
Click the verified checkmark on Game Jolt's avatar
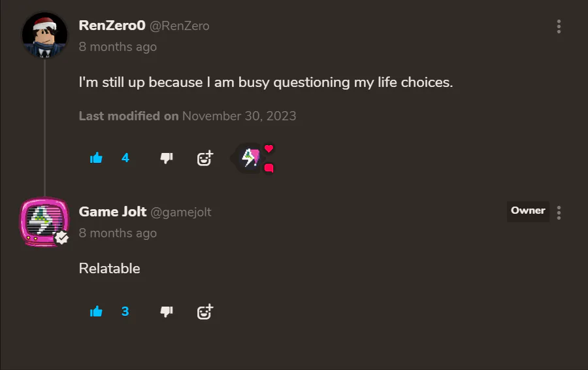click(62, 237)
